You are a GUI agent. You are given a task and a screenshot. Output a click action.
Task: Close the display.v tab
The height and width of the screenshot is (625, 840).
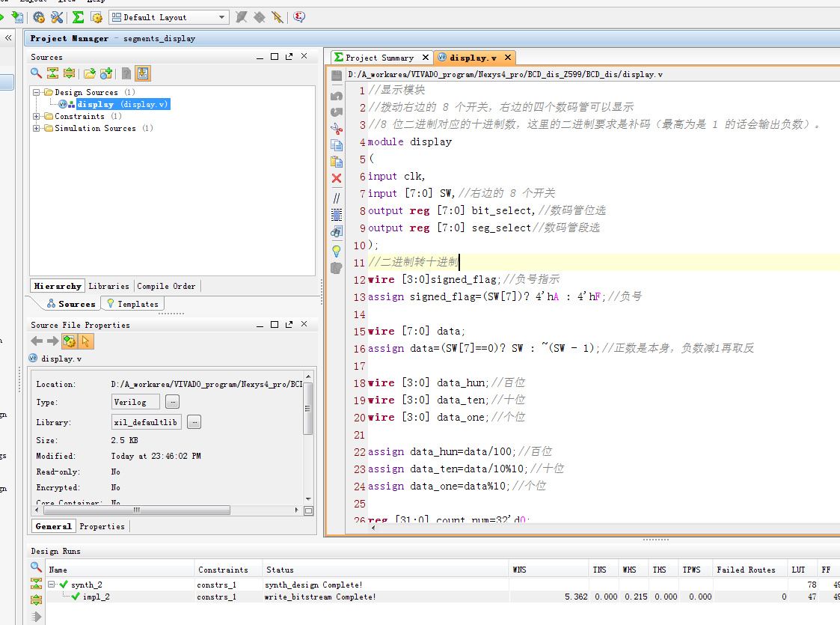point(508,58)
